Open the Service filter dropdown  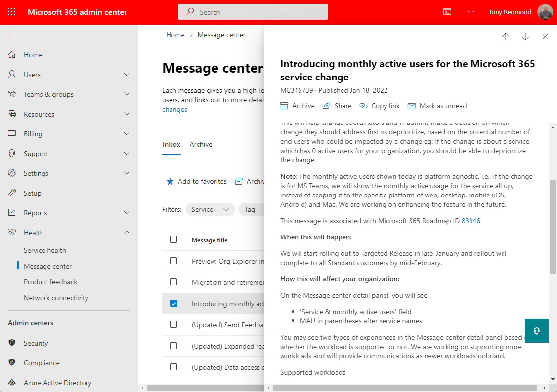[210, 210]
